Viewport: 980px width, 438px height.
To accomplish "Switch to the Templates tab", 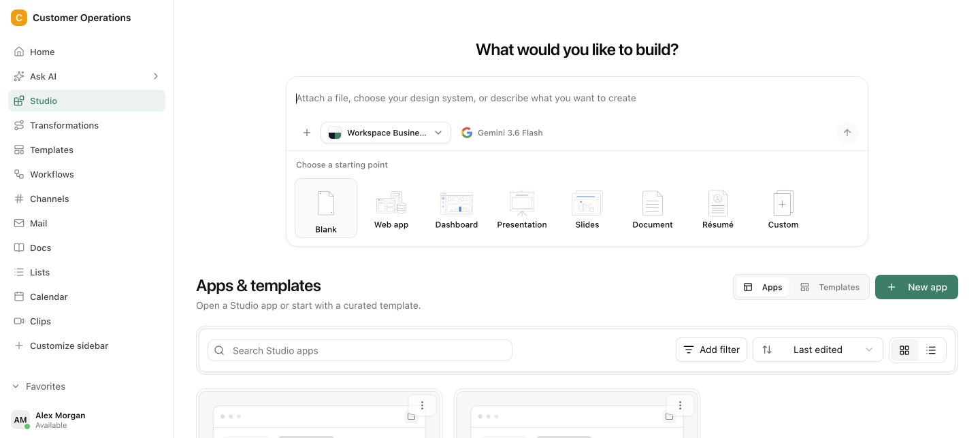I will pos(830,287).
